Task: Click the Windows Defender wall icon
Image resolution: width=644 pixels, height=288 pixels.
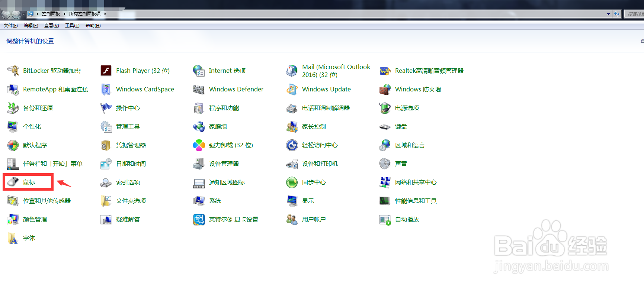Action: [x=199, y=89]
